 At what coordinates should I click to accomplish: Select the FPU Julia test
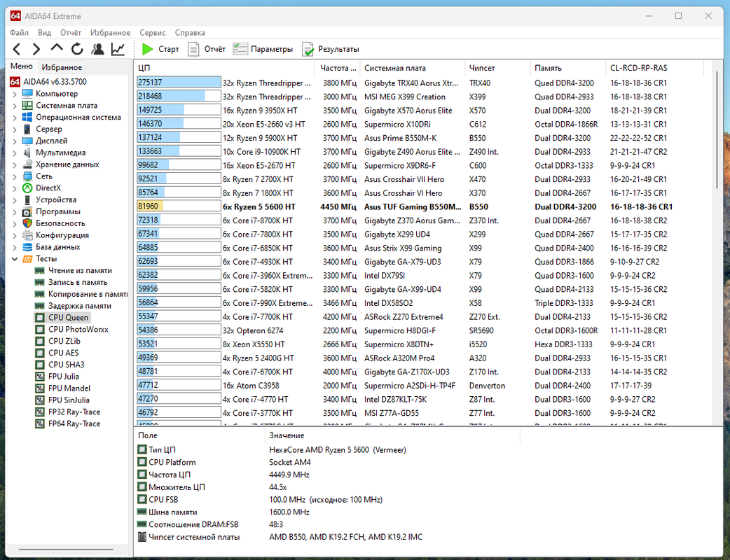(64, 377)
